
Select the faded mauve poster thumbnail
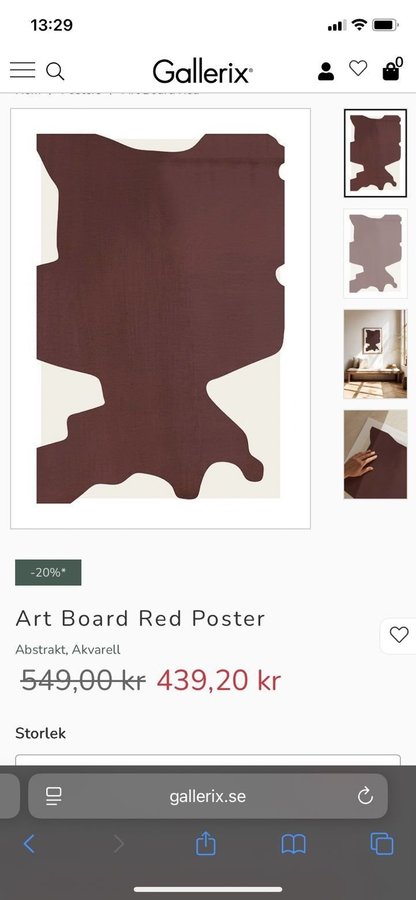pyautogui.click(x=375, y=253)
